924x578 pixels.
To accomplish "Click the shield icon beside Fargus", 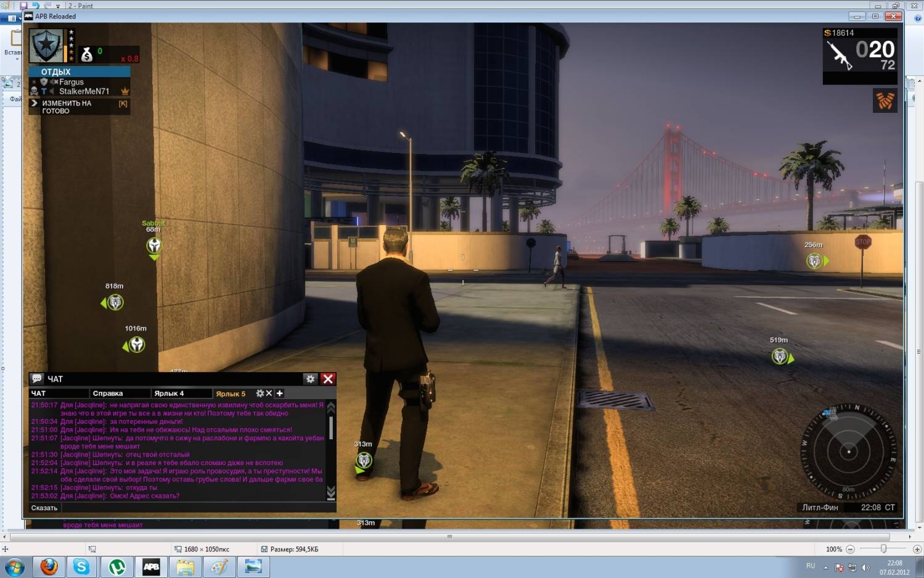I will point(44,81).
